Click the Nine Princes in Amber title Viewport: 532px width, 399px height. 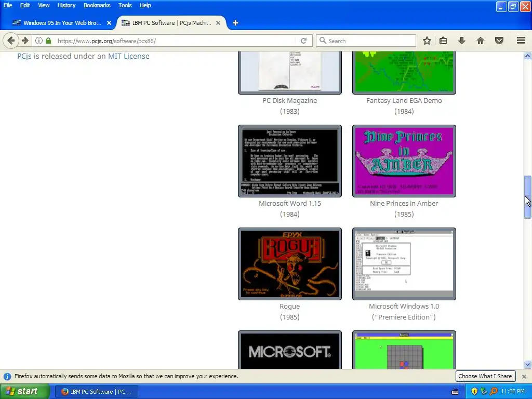(404, 203)
